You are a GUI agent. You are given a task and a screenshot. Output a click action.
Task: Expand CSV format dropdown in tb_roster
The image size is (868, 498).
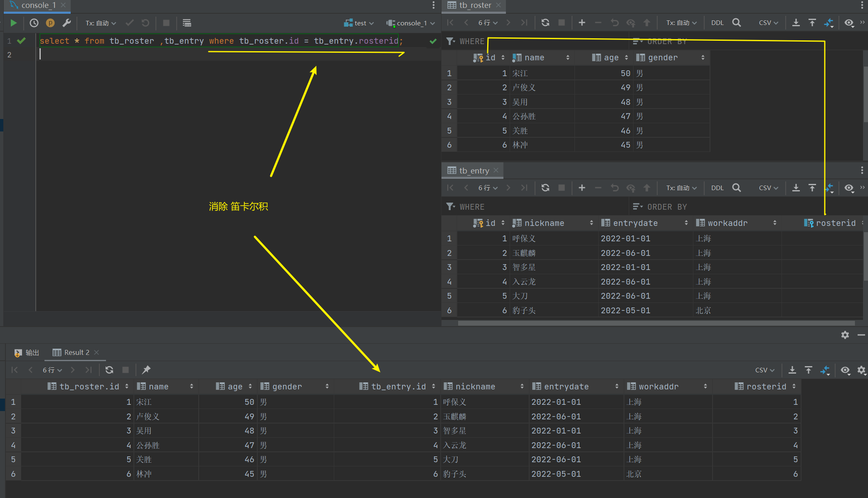768,22
